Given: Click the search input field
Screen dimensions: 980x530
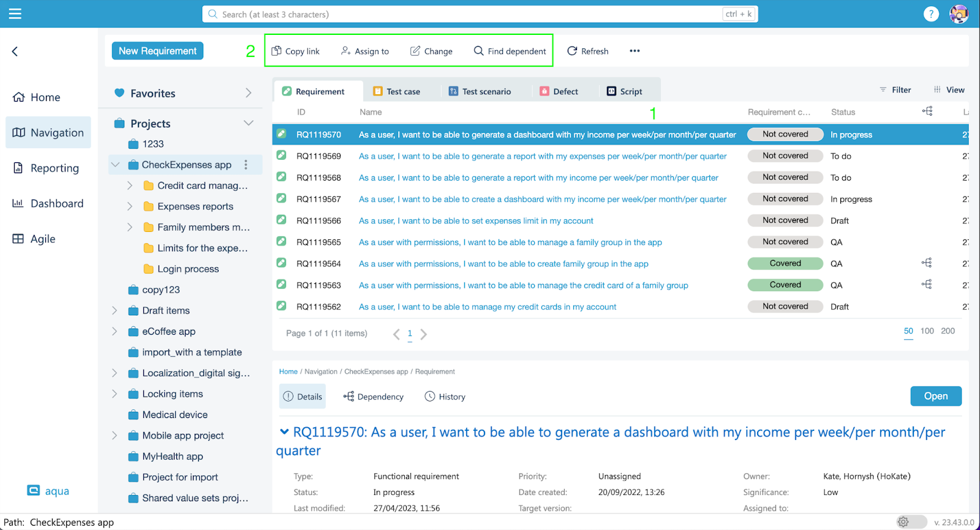Looking at the screenshot, I should [466, 14].
